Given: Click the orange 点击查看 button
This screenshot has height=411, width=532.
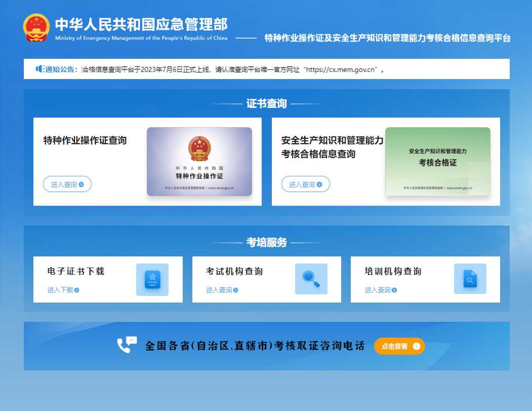Looking at the screenshot, I should click(x=399, y=346).
